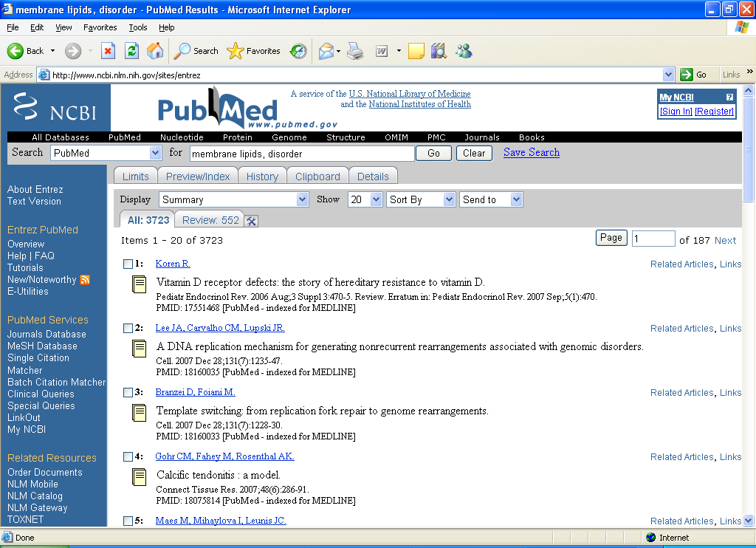Open the Mail icon dropdown arrow
The height and width of the screenshot is (548, 756).
(x=338, y=51)
